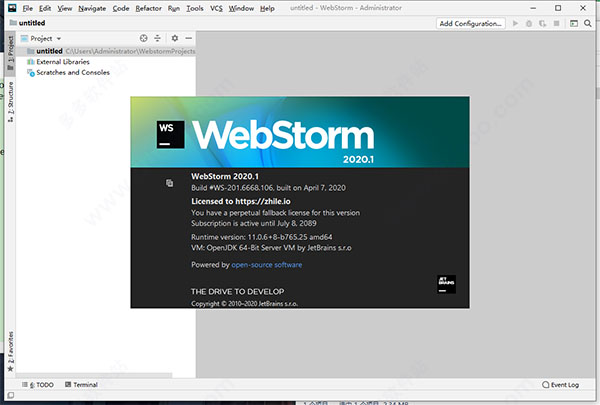Toggle the Structure side tab
600x405 pixels.
[10, 101]
